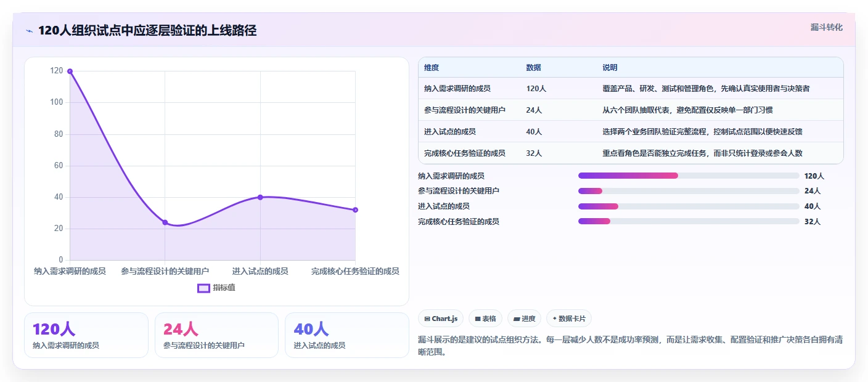Viewport: 868px width, 382px height.
Task: Click progress label 进入试点的成员 beside the bars
Action: [x=443, y=206]
